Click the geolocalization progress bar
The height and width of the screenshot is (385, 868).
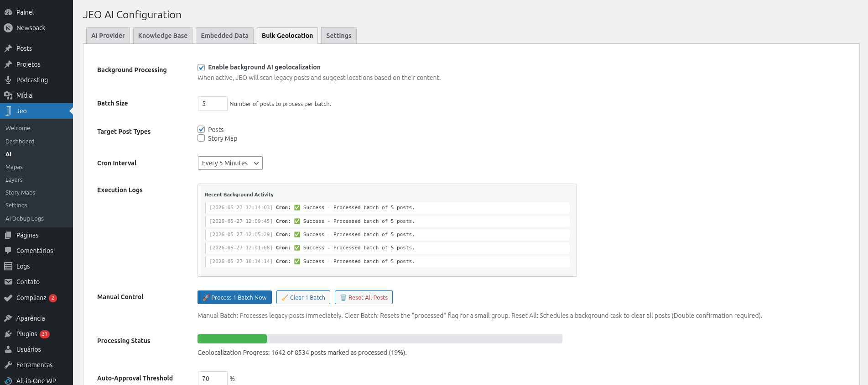click(x=380, y=339)
